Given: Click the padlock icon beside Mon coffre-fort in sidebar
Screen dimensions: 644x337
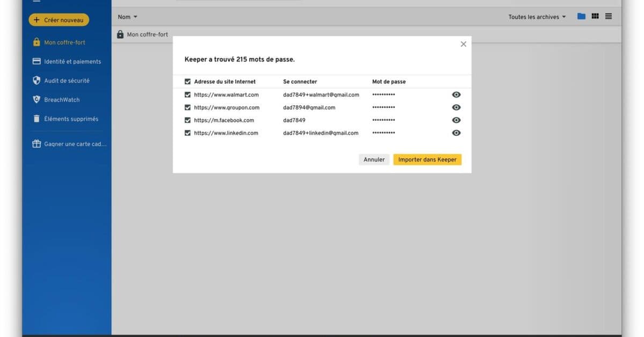Looking at the screenshot, I should tap(36, 42).
